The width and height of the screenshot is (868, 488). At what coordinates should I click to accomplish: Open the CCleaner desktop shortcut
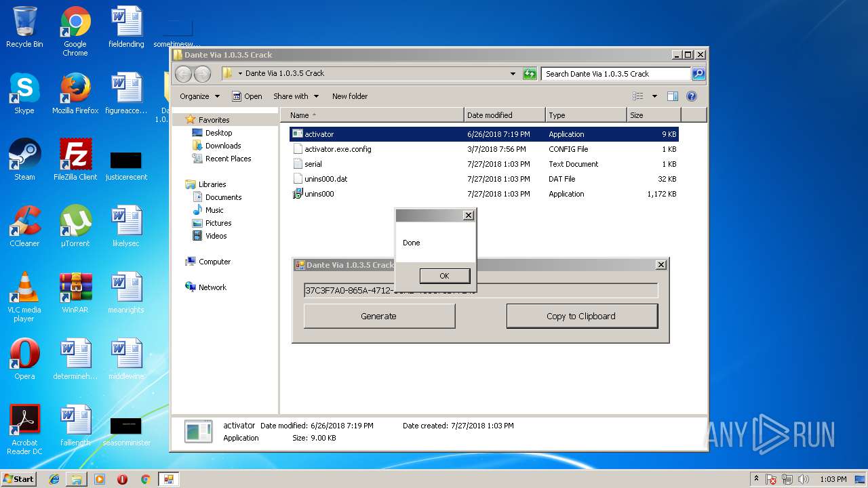pyautogui.click(x=24, y=226)
